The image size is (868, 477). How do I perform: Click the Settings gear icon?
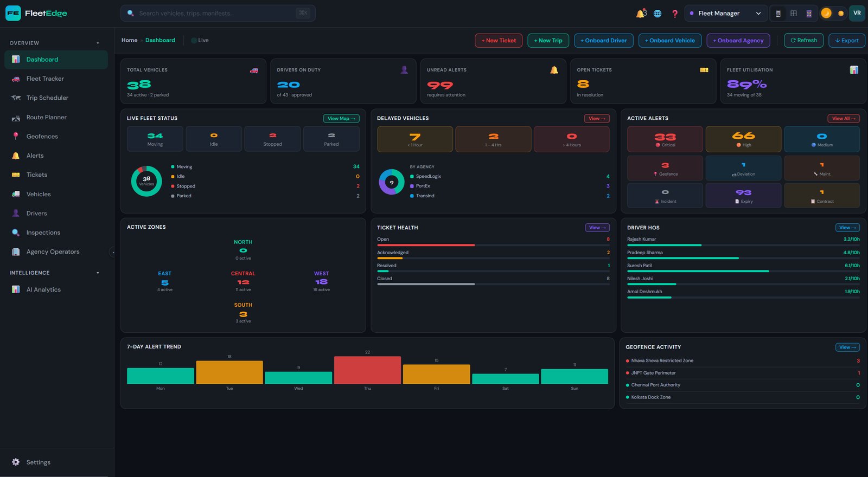(x=16, y=462)
